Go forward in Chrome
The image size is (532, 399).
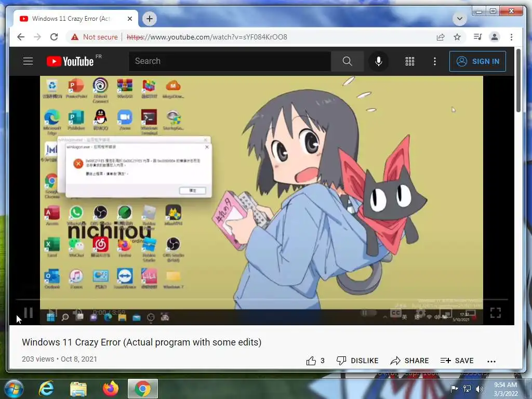37,37
